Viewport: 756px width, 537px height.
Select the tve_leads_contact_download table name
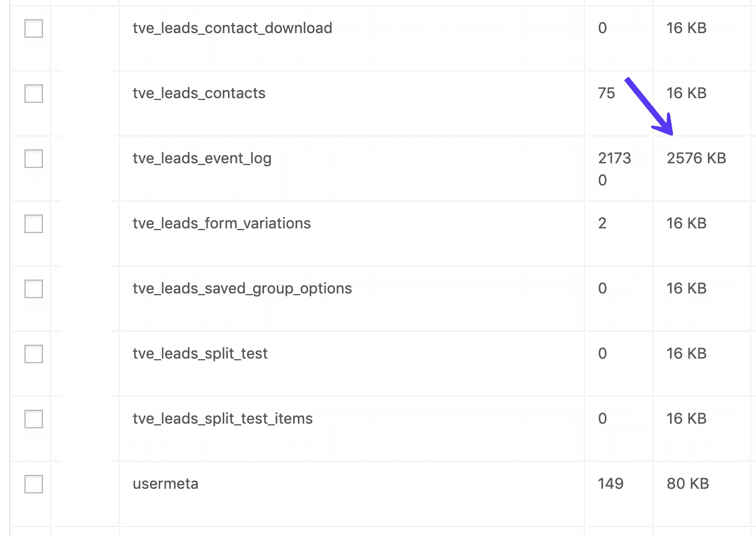pos(232,28)
